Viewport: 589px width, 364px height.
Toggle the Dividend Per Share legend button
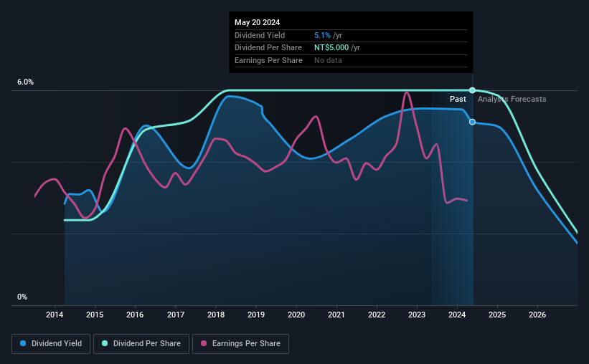click(141, 344)
